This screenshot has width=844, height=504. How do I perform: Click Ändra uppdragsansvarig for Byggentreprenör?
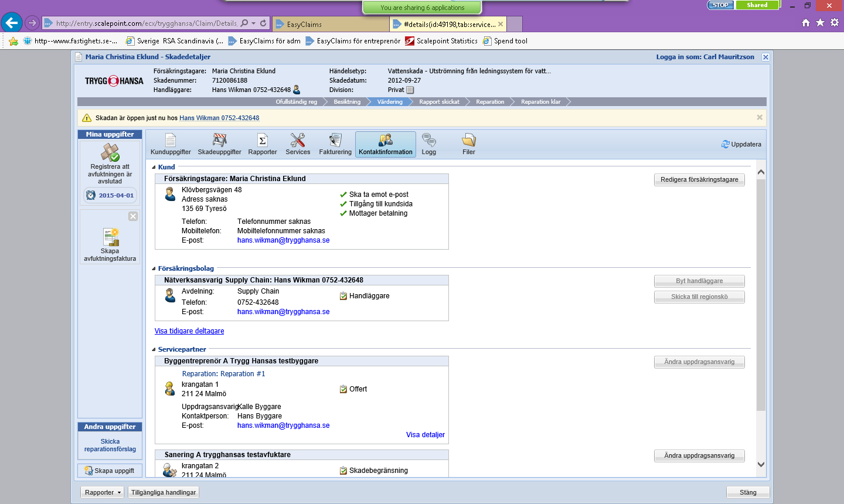coord(699,362)
